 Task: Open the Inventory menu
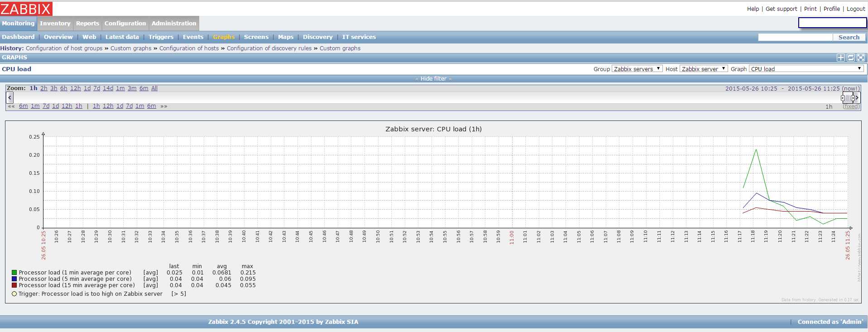[55, 24]
